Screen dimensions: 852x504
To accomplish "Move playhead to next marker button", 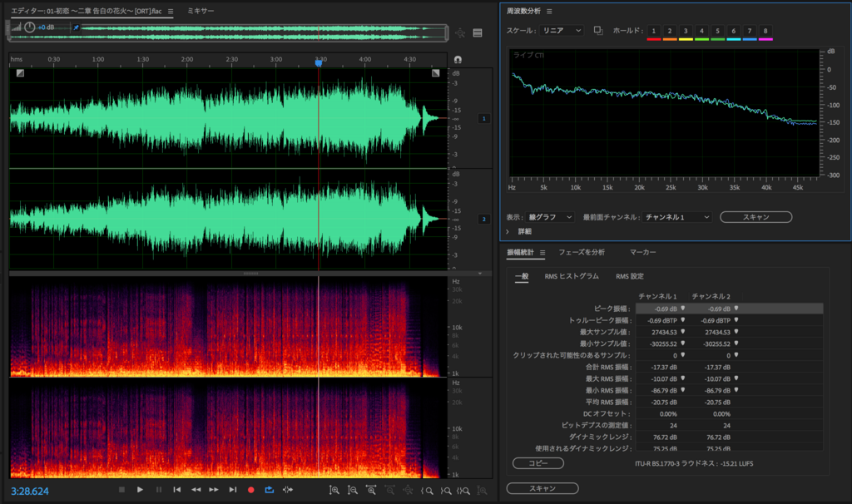I will 233,490.
